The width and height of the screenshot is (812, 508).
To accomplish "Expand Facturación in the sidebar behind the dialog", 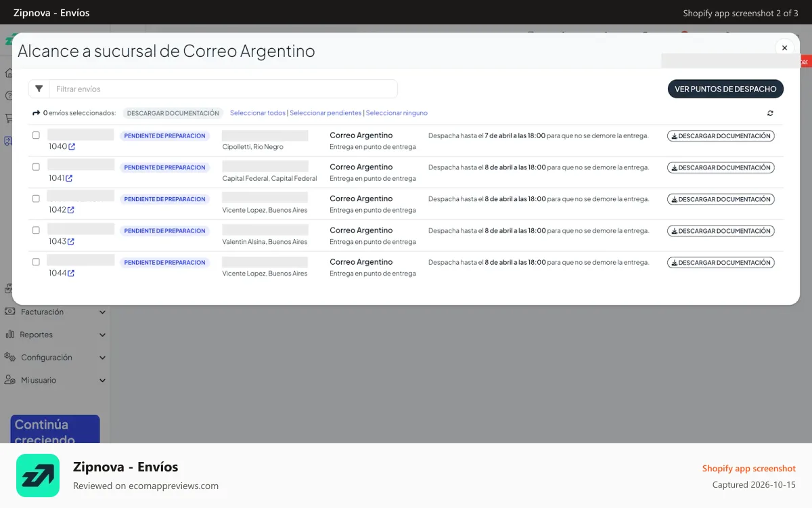I will (x=55, y=312).
